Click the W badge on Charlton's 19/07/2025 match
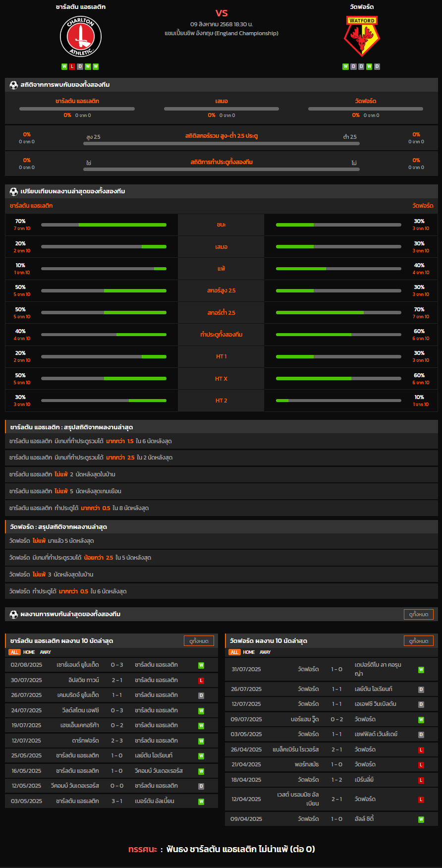This screenshot has height=868, width=442. click(x=201, y=726)
